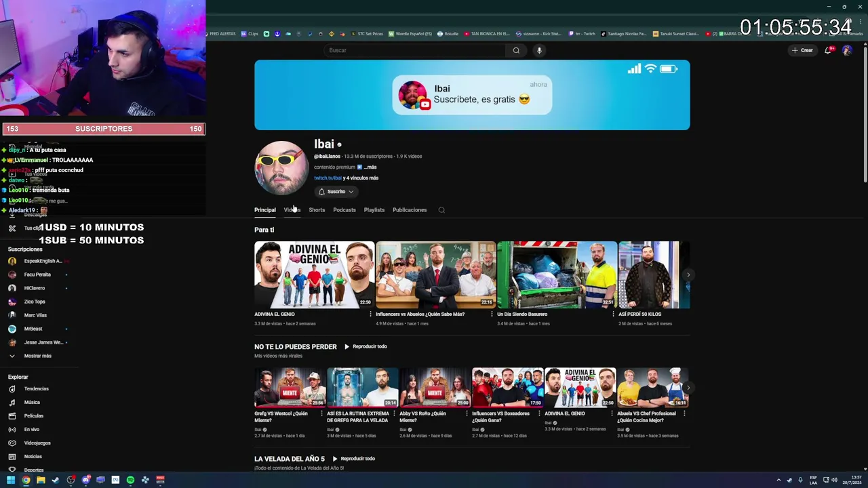
Task: Open Un Día Siendo Basurero thumbnail
Action: [557, 274]
